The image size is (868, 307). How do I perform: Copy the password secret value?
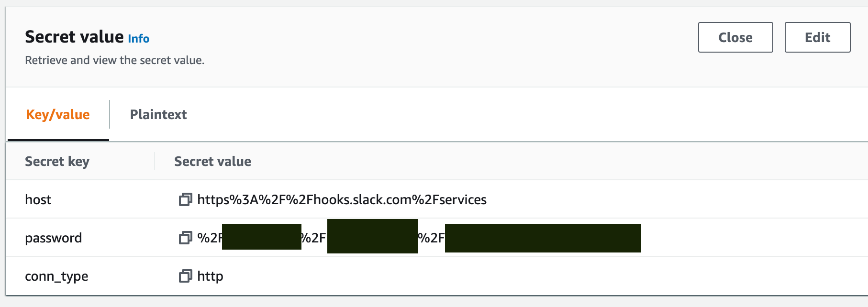pyautogui.click(x=185, y=238)
